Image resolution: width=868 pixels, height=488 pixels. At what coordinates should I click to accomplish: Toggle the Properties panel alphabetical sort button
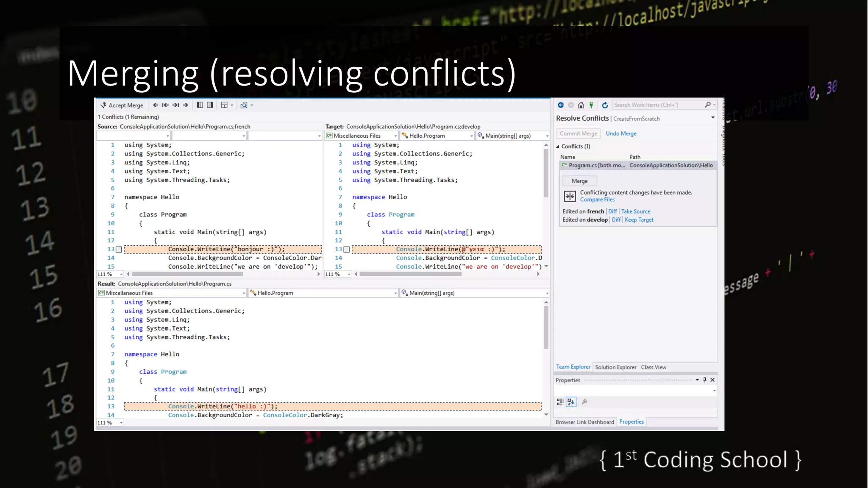(x=571, y=402)
